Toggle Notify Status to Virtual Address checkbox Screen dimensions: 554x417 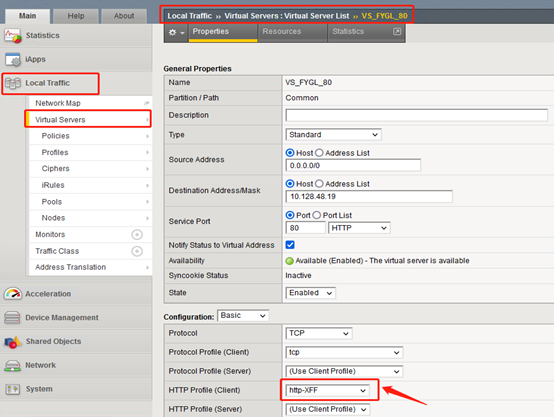pyautogui.click(x=290, y=245)
